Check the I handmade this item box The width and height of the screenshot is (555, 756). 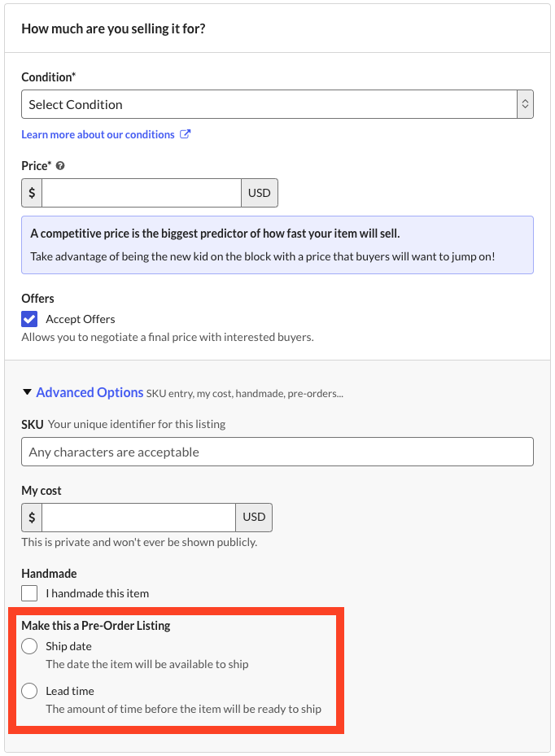point(29,593)
